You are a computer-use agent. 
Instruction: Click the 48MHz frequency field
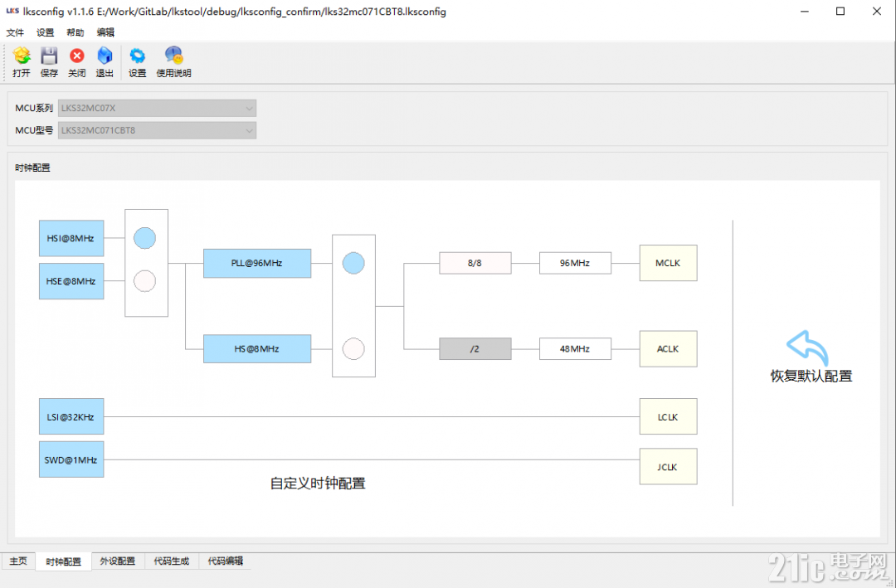click(576, 348)
